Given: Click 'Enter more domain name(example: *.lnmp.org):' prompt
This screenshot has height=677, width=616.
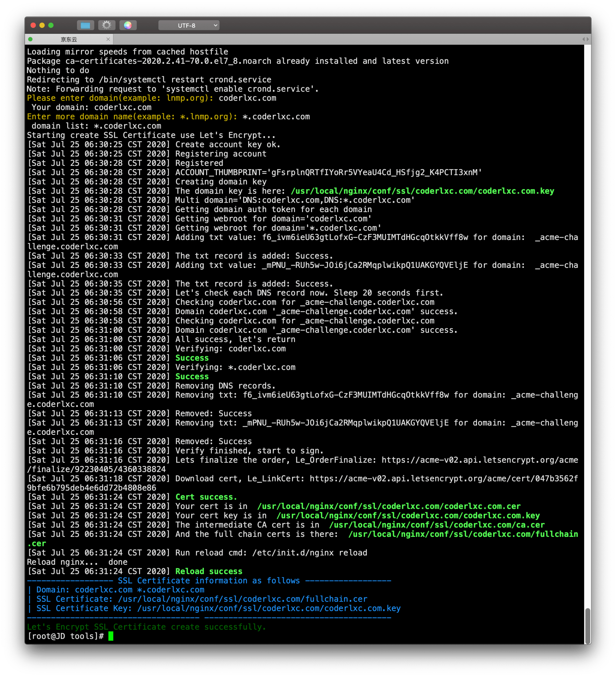Looking at the screenshot, I should (x=132, y=117).
